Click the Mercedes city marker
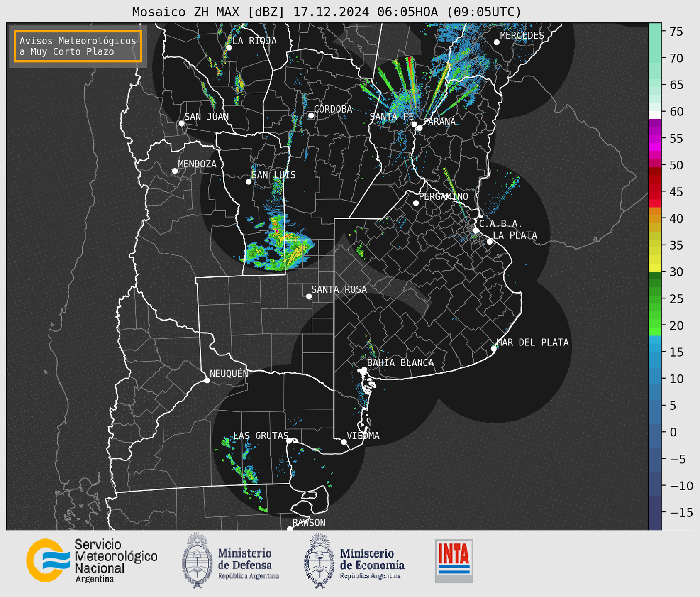This screenshot has height=597, width=700. click(x=497, y=42)
